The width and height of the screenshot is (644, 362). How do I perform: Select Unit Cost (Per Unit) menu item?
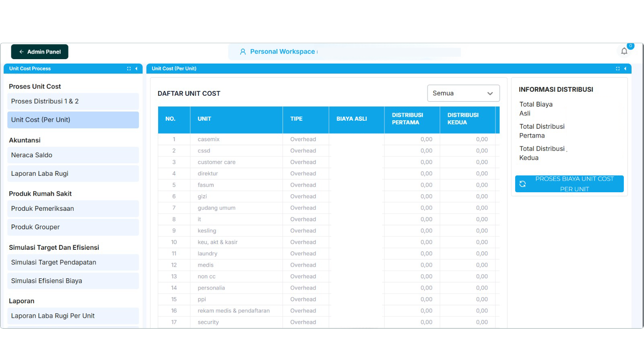click(73, 120)
